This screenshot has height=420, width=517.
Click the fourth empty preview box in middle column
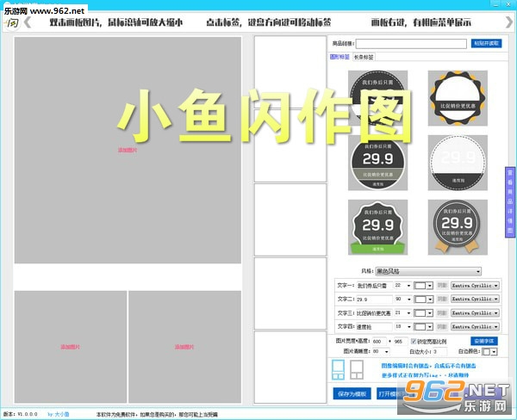point(290,293)
